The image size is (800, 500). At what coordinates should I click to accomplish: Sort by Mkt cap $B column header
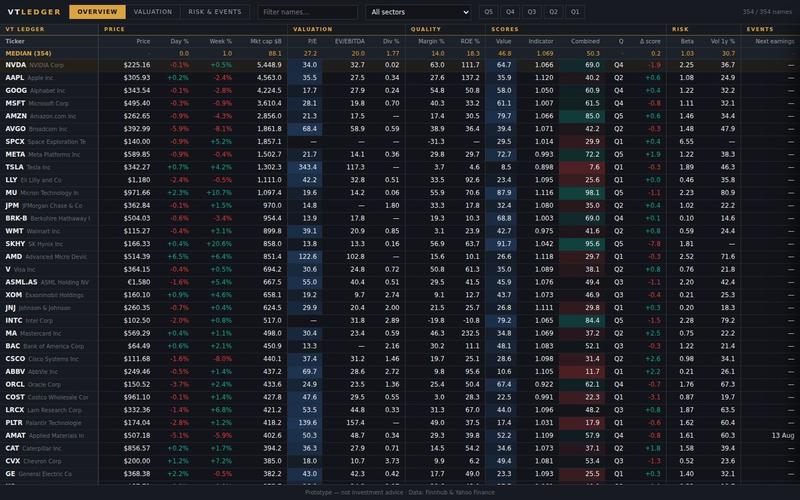(261, 41)
